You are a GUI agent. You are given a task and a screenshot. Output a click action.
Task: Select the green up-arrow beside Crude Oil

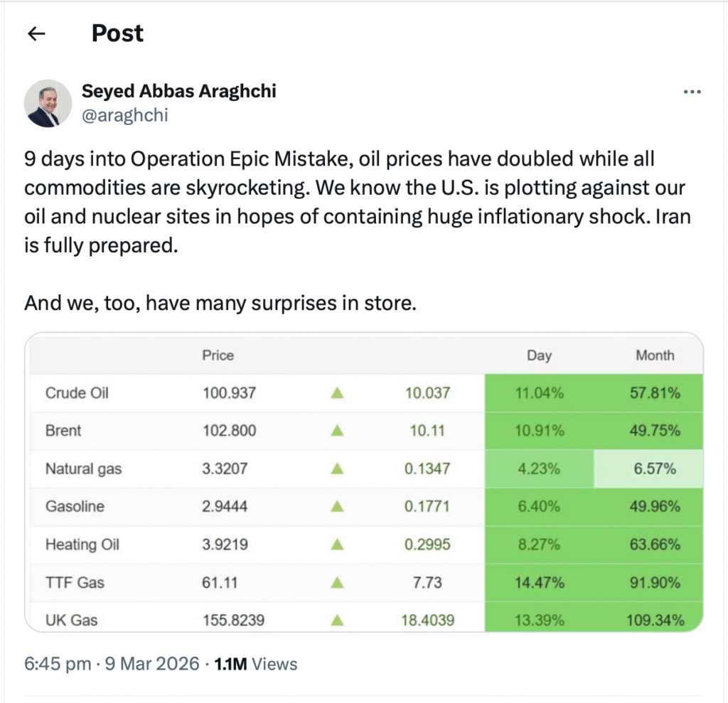click(x=336, y=392)
